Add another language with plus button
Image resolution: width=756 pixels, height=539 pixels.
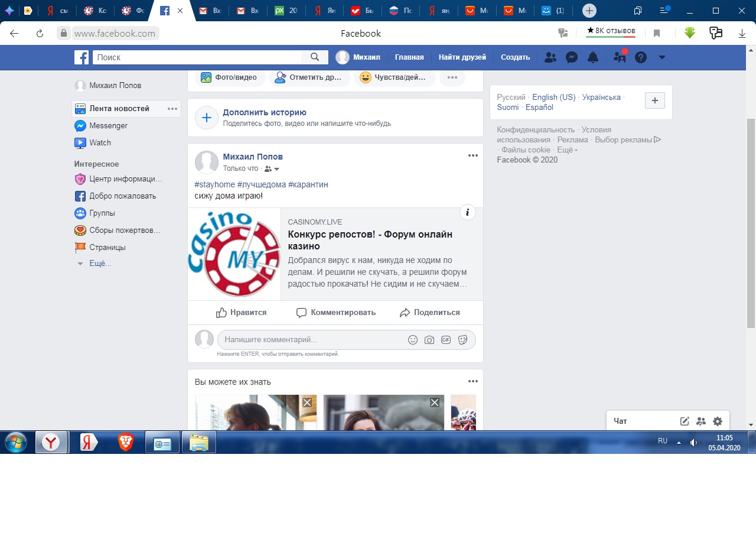(654, 101)
